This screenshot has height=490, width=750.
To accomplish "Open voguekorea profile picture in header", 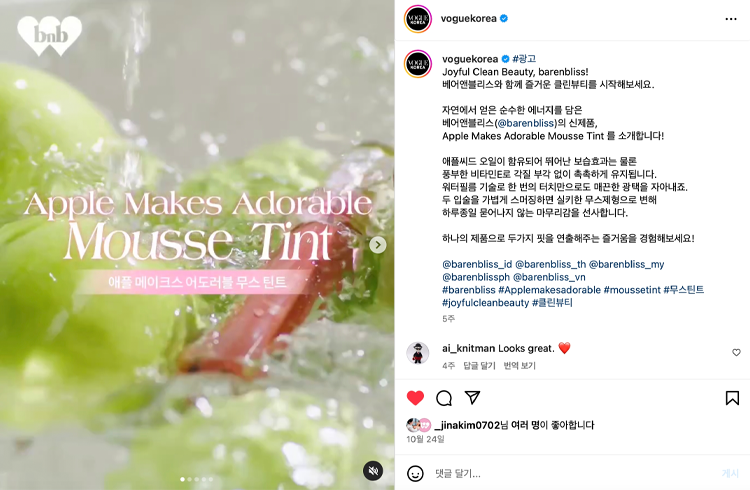I will pos(418,19).
